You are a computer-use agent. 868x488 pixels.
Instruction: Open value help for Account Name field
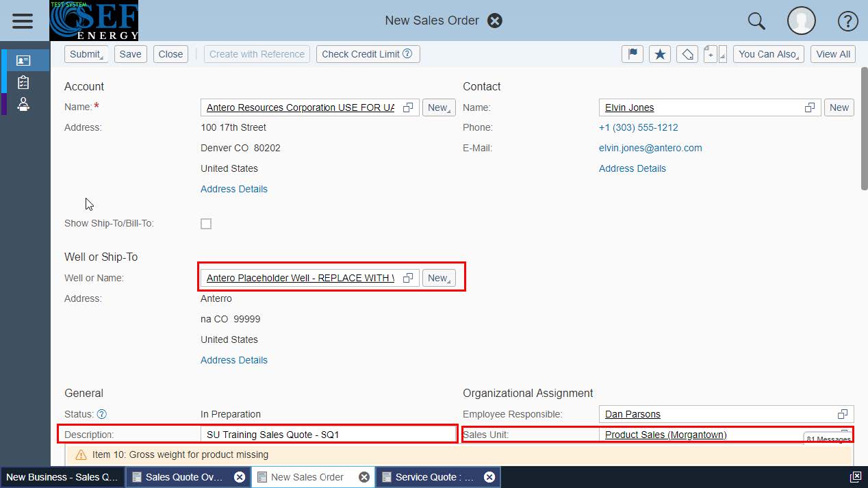click(408, 107)
